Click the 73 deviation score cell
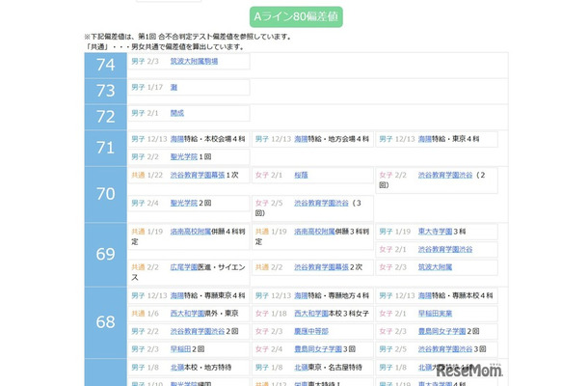The height and width of the screenshot is (386, 588). (106, 92)
